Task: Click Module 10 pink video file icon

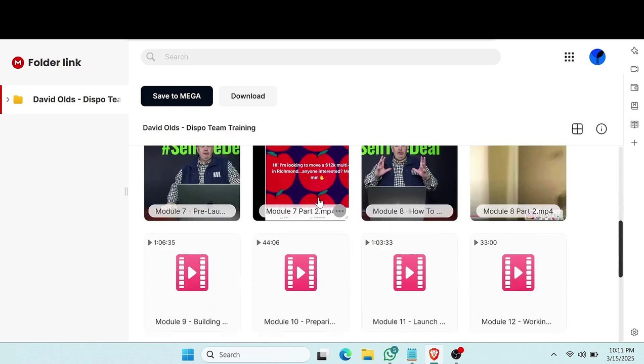Action: [x=301, y=272]
